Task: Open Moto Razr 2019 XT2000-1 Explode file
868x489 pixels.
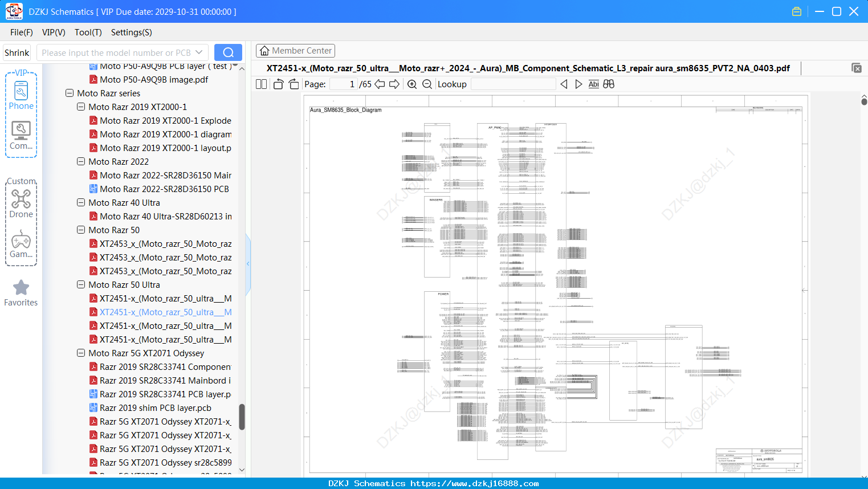Action: point(165,121)
